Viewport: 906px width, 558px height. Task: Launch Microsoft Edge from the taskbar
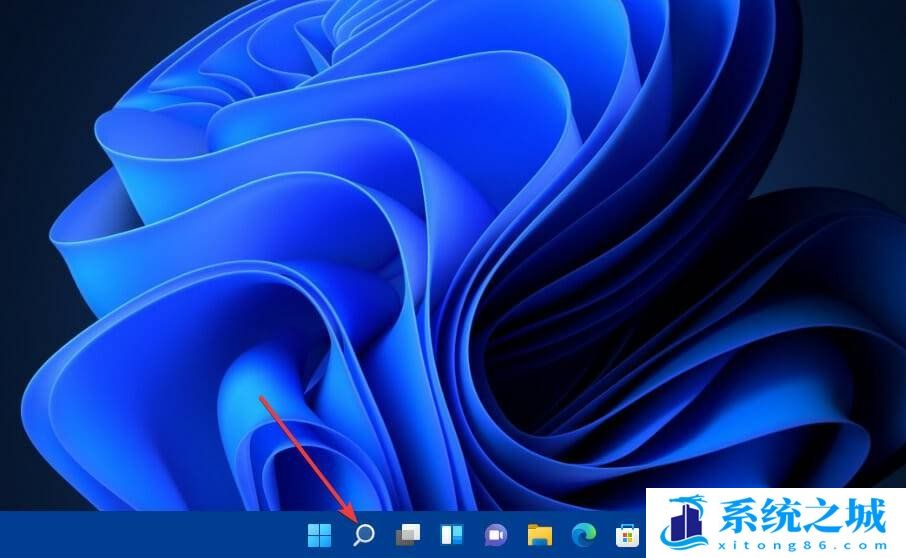pyautogui.click(x=584, y=535)
